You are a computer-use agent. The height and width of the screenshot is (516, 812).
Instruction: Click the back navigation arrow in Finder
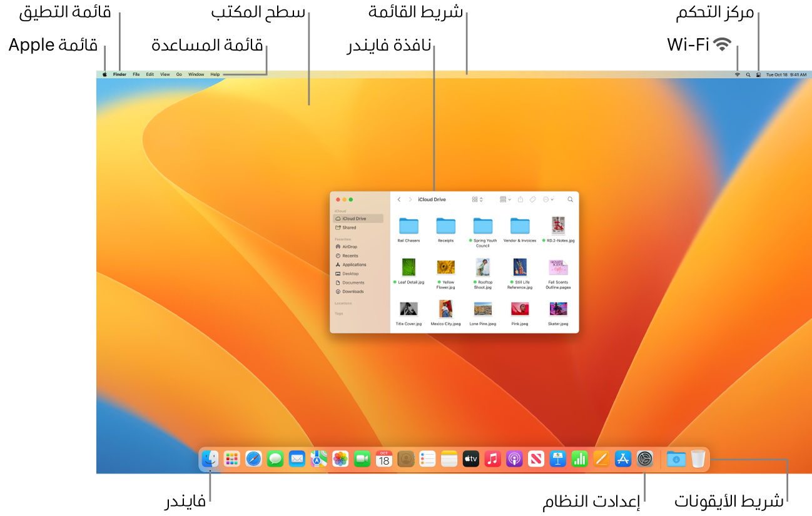tap(399, 199)
